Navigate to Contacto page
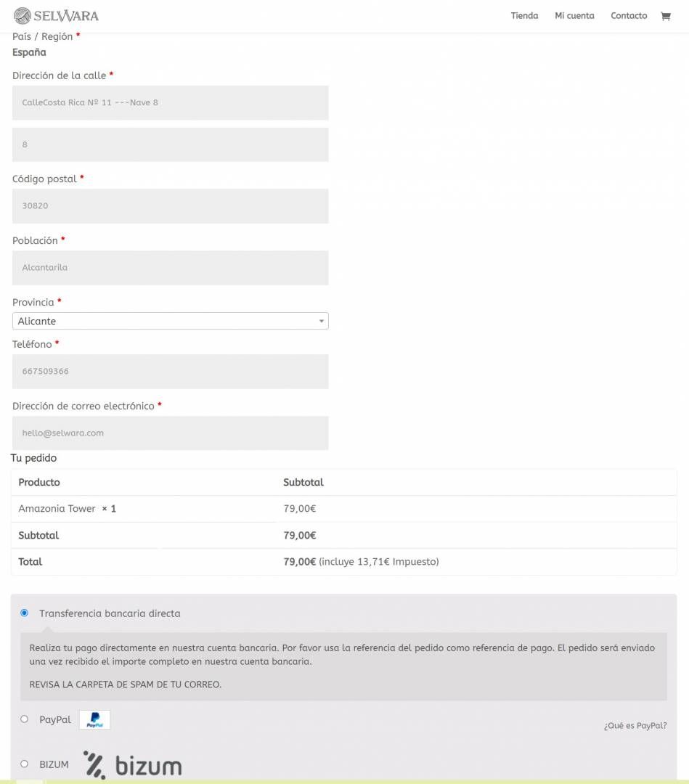The width and height of the screenshot is (689, 784). (629, 16)
